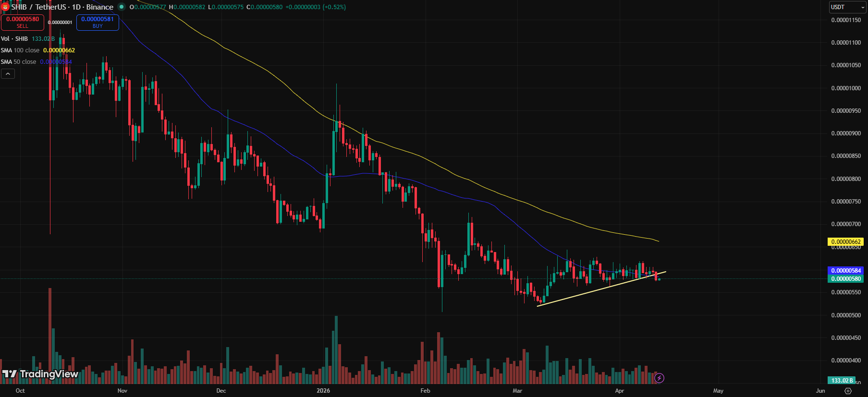868x397 pixels.
Task: Click the blue 0.00000584 price label
Action: pyautogui.click(x=846, y=271)
